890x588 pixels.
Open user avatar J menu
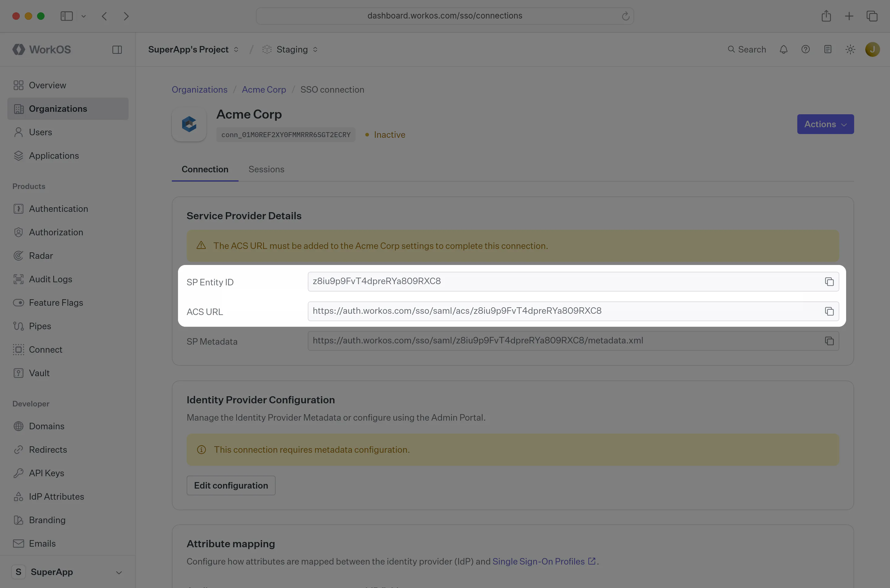click(872, 49)
